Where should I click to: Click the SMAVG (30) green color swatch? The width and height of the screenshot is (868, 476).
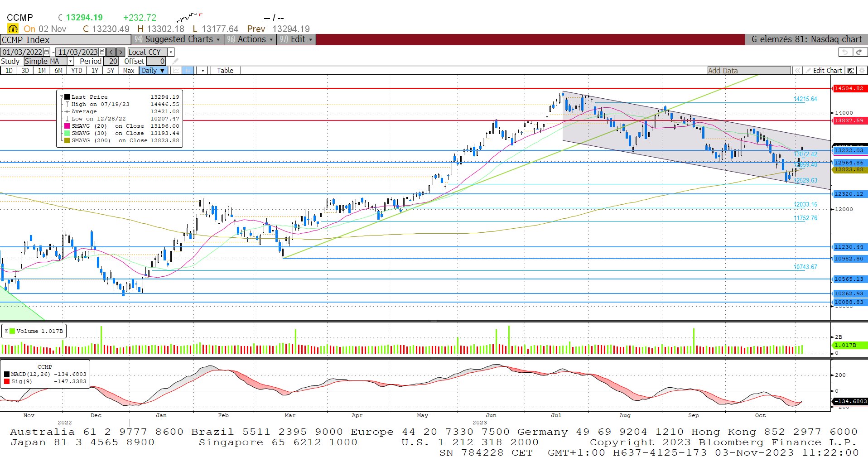pos(67,133)
